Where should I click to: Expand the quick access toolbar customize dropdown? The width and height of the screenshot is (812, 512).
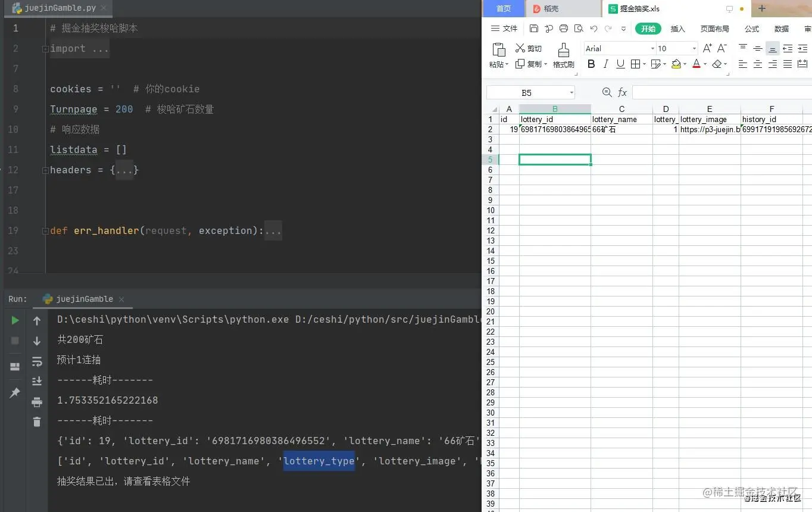click(623, 29)
